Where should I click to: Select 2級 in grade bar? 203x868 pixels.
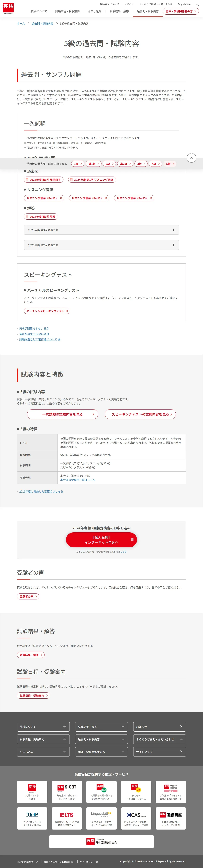click(109, 164)
